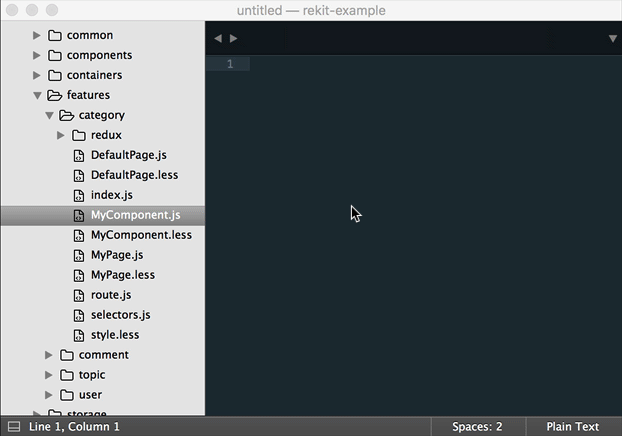Click the DefaultPage.js file icon
The width and height of the screenshot is (622, 436).
(x=79, y=156)
